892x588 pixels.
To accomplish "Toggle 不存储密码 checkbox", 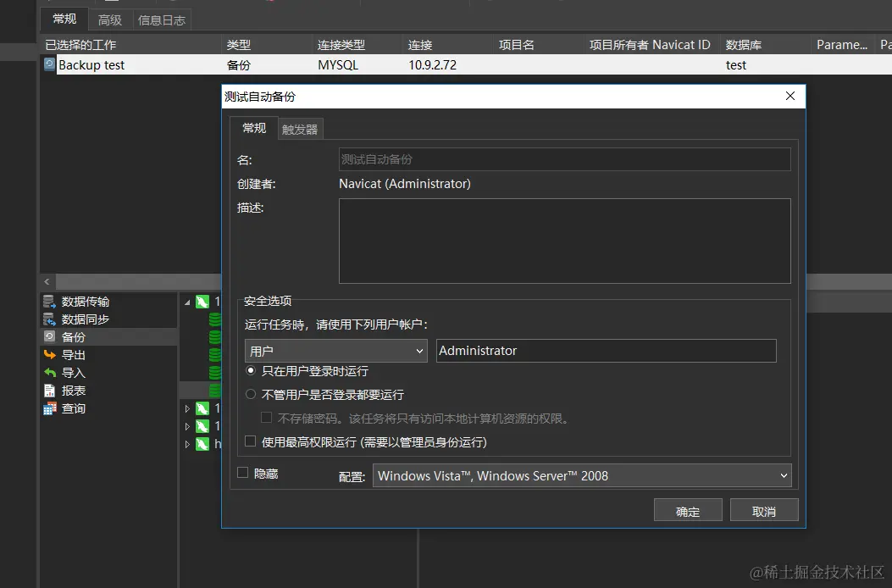I will coord(266,417).
